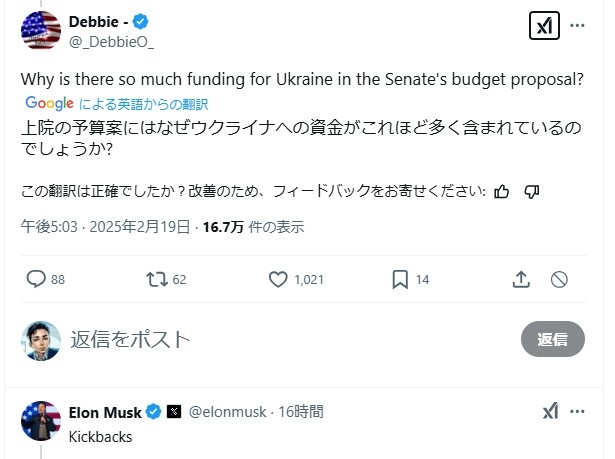
Task: Open the more options menu on Debbie's post
Action: (x=578, y=25)
